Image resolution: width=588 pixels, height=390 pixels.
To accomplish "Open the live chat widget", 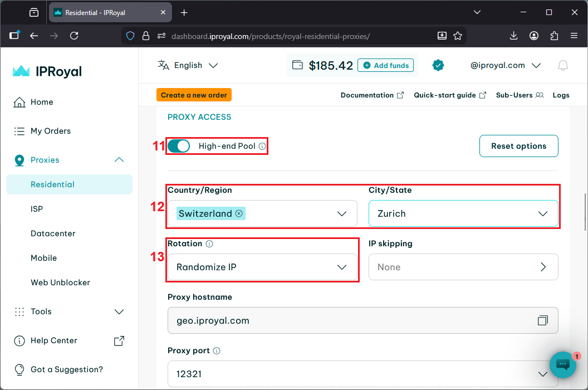I will click(562, 364).
